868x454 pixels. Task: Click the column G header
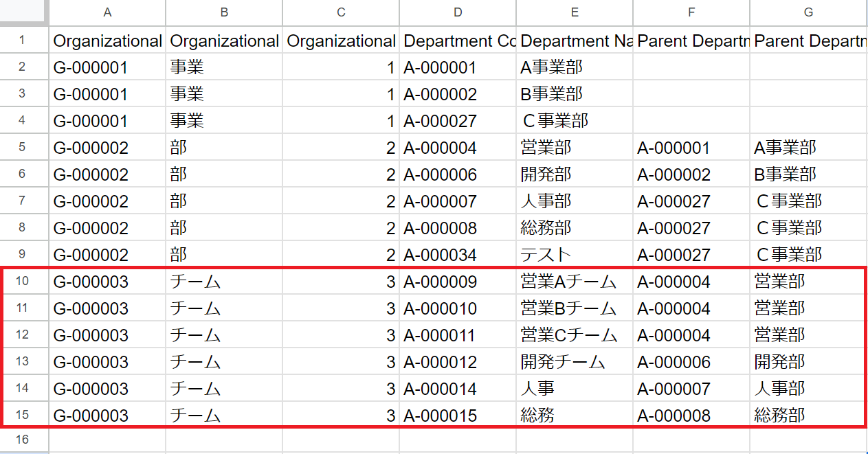click(808, 12)
